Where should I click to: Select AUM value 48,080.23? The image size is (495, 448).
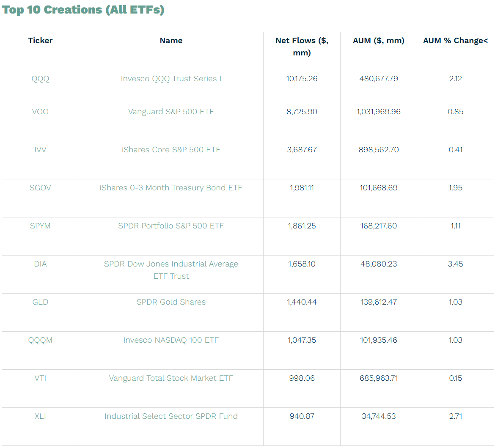(379, 264)
